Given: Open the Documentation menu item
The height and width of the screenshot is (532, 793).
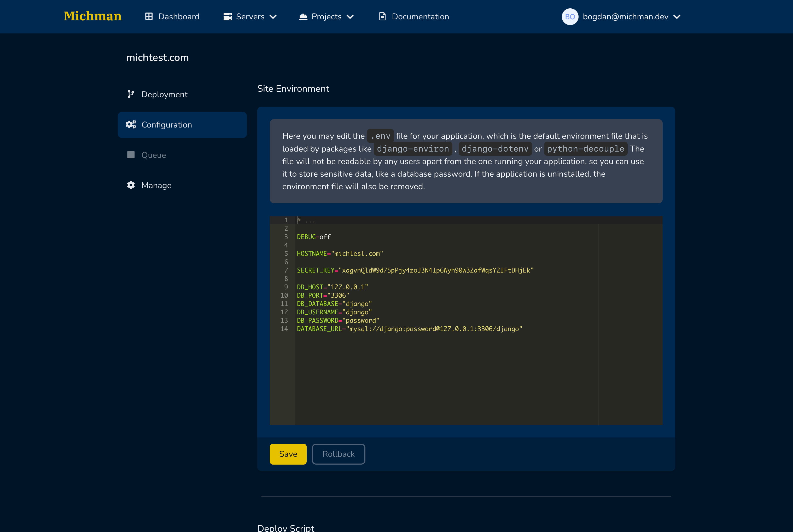Looking at the screenshot, I should click(420, 17).
